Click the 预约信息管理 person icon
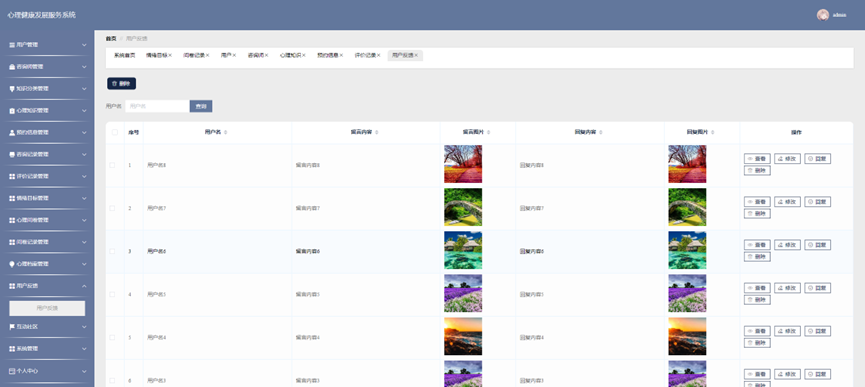This screenshot has height=387, width=865. (x=12, y=133)
